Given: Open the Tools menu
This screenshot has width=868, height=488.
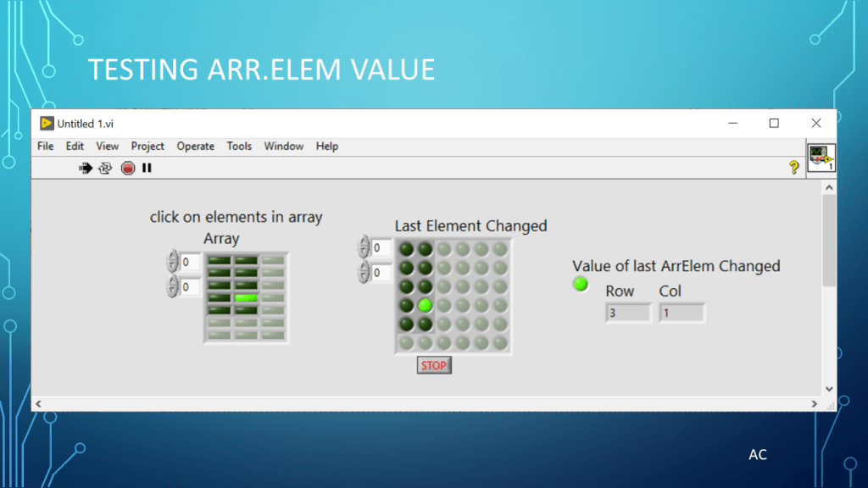Looking at the screenshot, I should coord(239,147).
